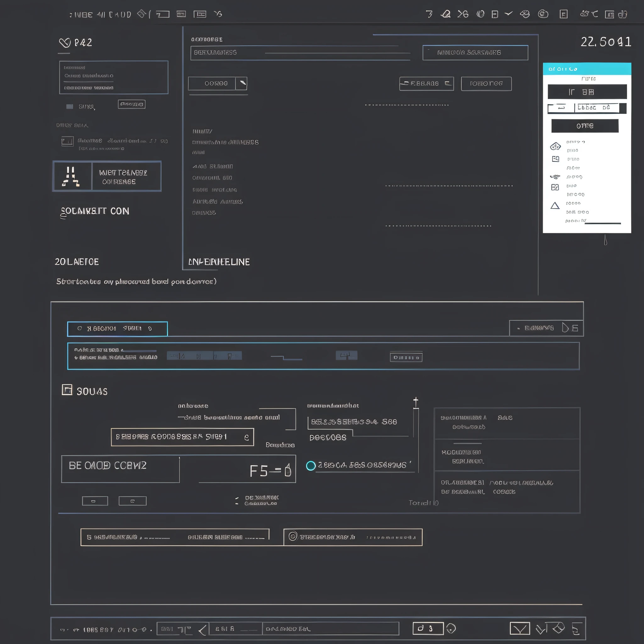Click the small outlined button in timeline row
The image size is (644, 644).
click(406, 357)
